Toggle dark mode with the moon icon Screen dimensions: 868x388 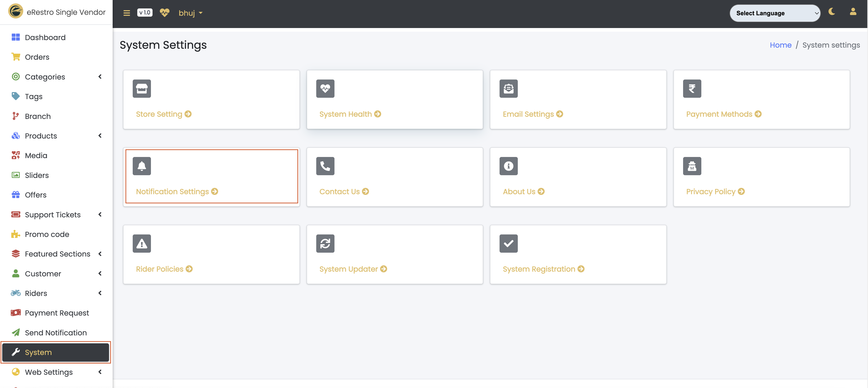[x=832, y=12]
